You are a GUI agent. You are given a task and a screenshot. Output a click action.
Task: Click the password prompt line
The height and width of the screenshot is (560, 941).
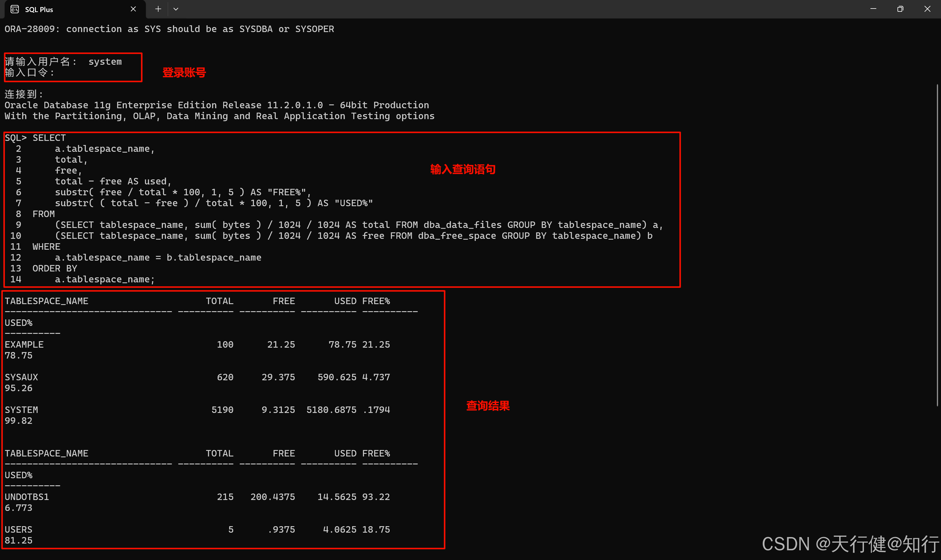[x=29, y=72]
